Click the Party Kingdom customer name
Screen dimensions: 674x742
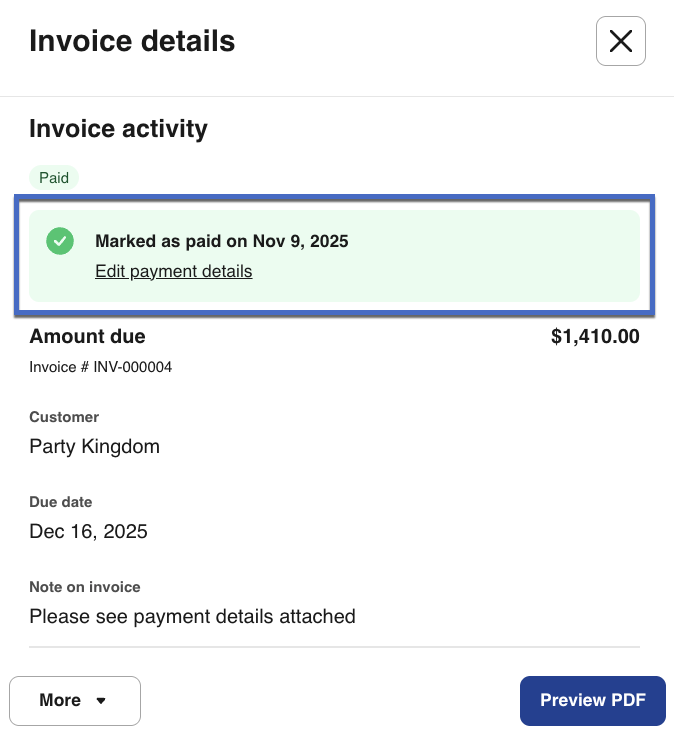coord(94,446)
